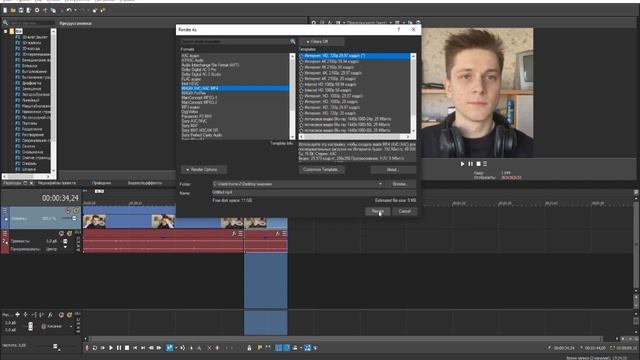Click Pause in timeline transport bar

pos(119,348)
